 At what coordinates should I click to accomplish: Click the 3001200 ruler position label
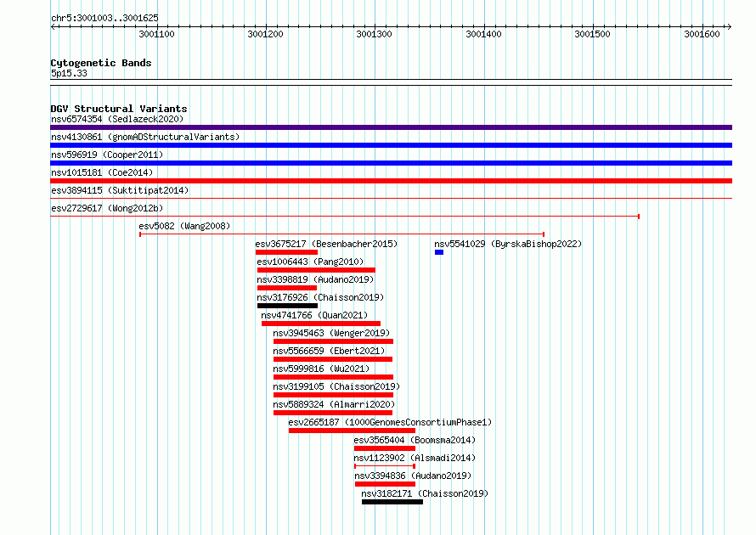point(265,34)
